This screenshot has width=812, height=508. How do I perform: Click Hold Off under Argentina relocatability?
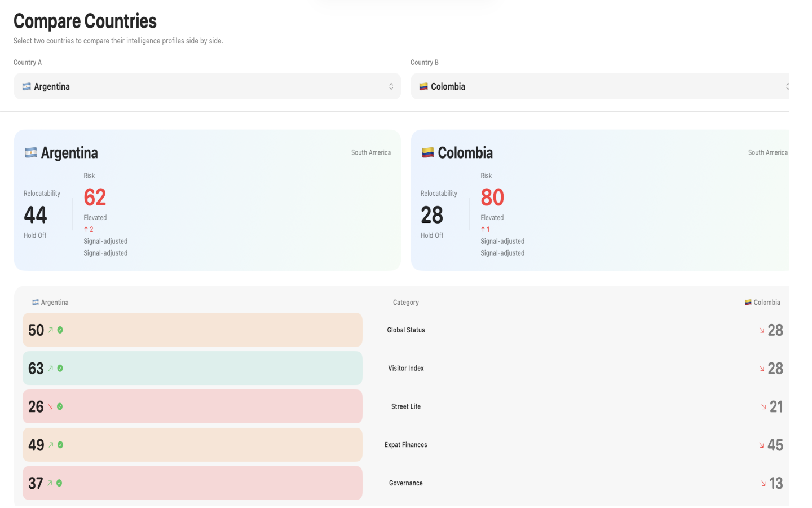pyautogui.click(x=35, y=235)
